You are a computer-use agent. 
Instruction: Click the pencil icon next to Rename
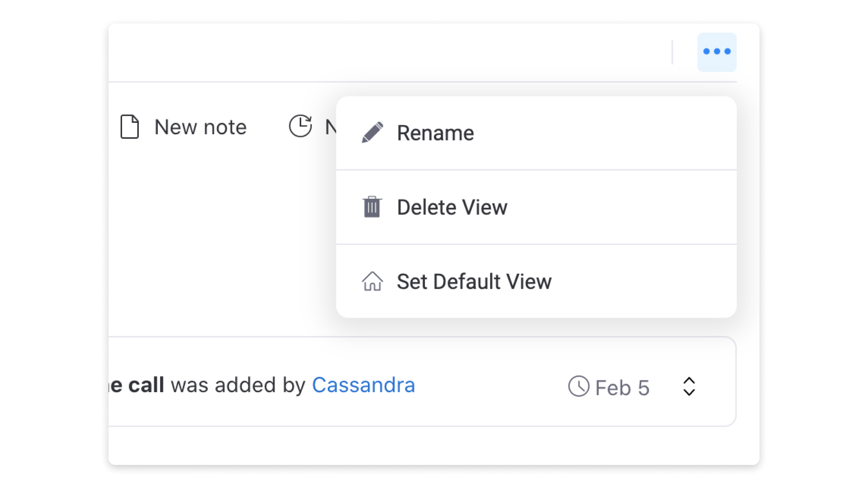[x=373, y=132]
